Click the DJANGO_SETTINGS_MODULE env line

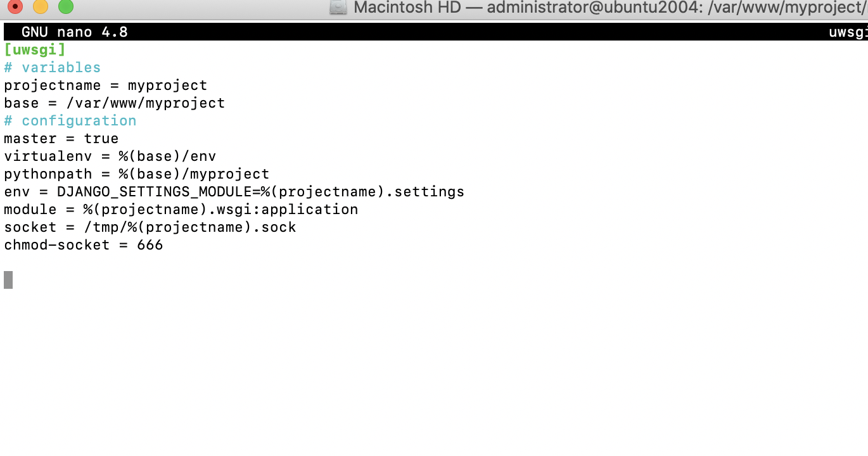point(234,191)
